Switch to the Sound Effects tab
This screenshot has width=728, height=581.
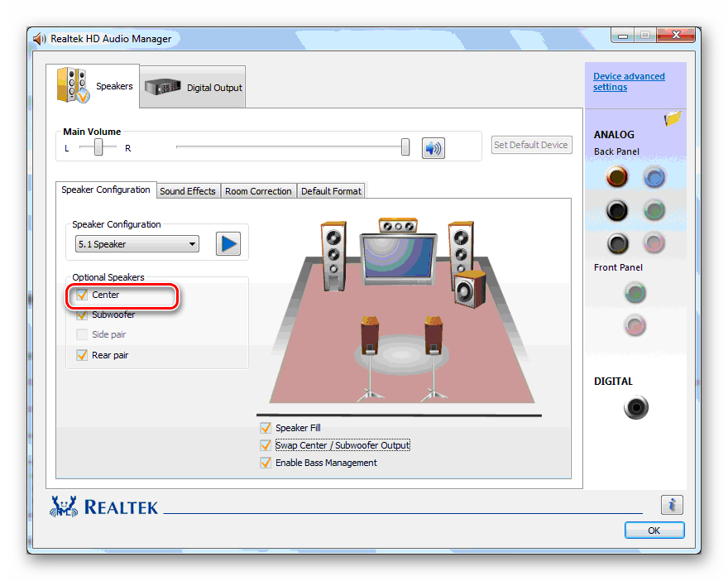[x=188, y=191]
